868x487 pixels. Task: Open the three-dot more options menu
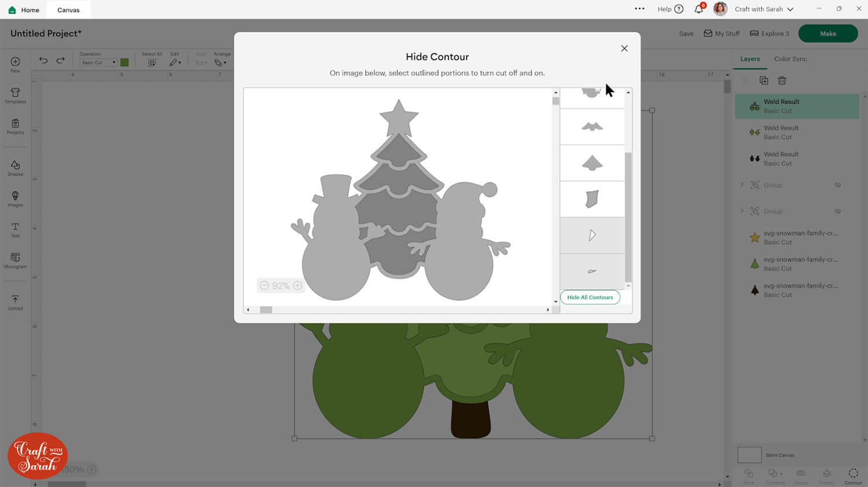click(x=639, y=9)
